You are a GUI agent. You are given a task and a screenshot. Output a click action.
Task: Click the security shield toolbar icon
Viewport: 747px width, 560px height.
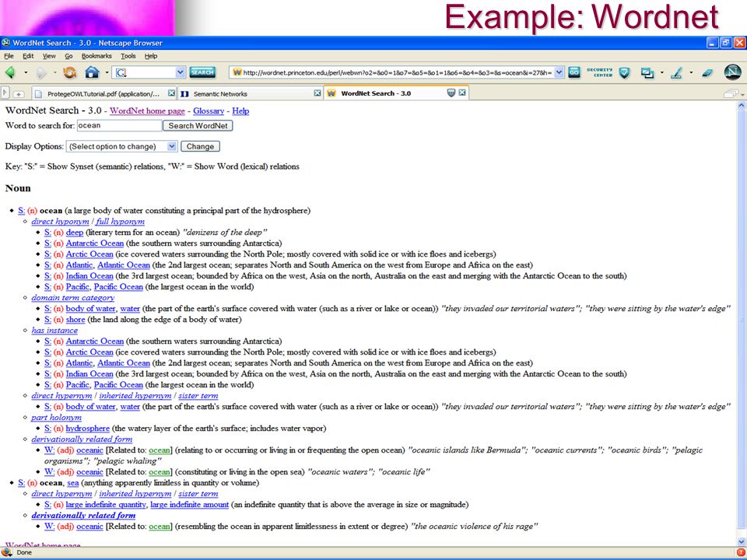(624, 72)
